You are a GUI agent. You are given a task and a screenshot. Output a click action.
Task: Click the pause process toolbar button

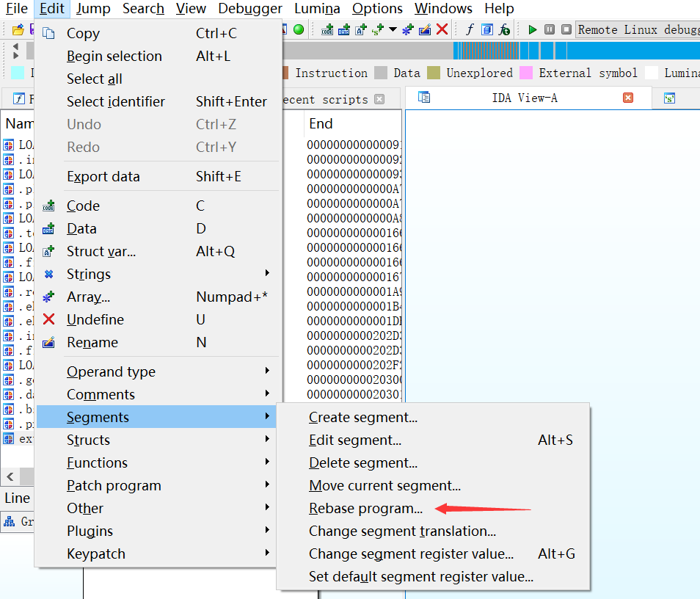(550, 30)
